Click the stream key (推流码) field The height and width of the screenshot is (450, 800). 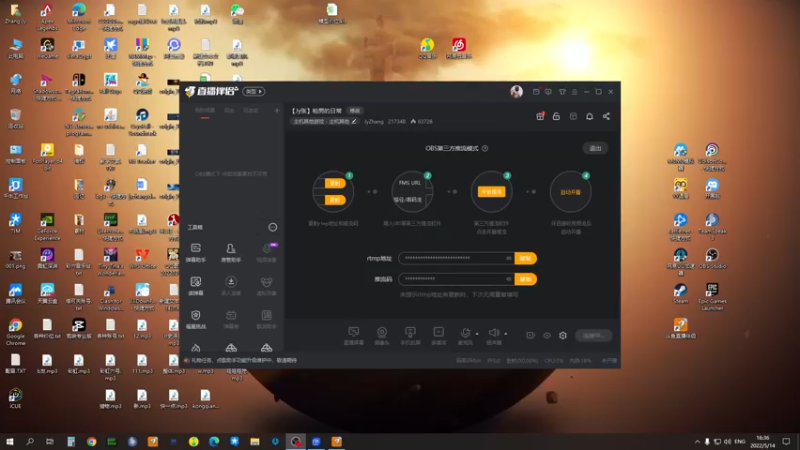tap(457, 279)
